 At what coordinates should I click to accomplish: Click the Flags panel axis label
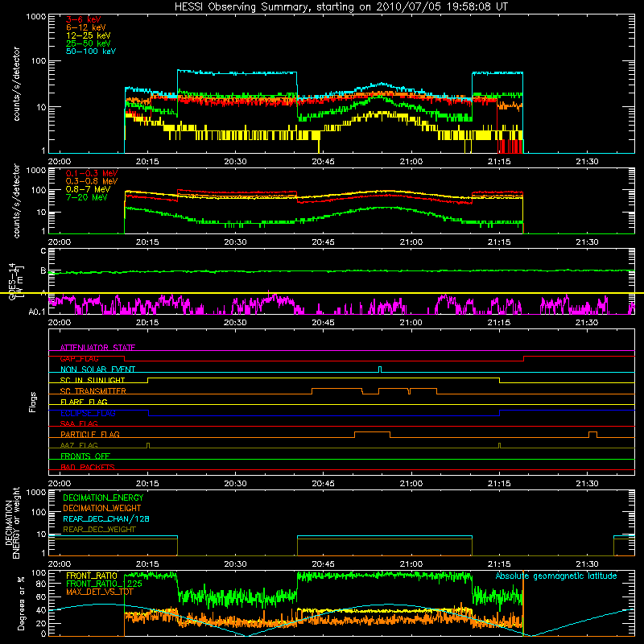point(32,402)
